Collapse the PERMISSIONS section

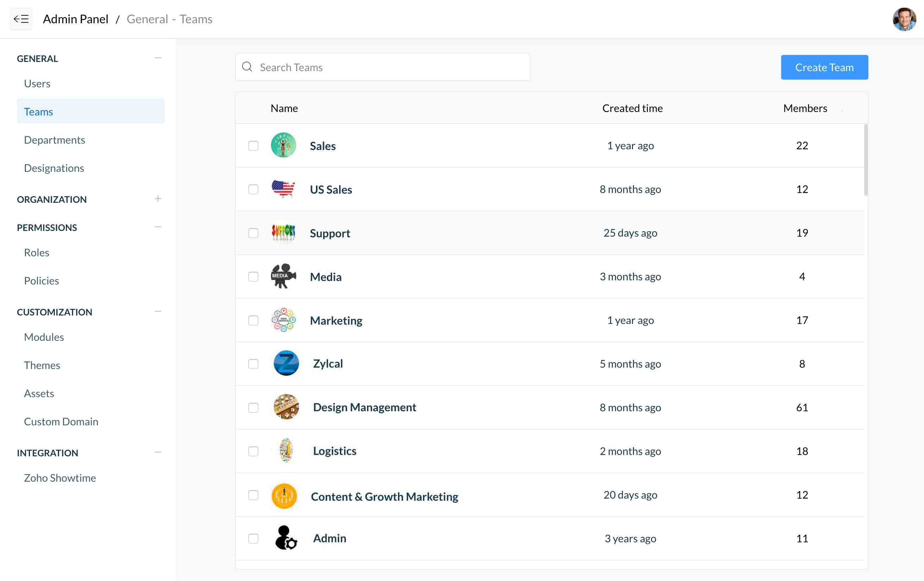158,227
